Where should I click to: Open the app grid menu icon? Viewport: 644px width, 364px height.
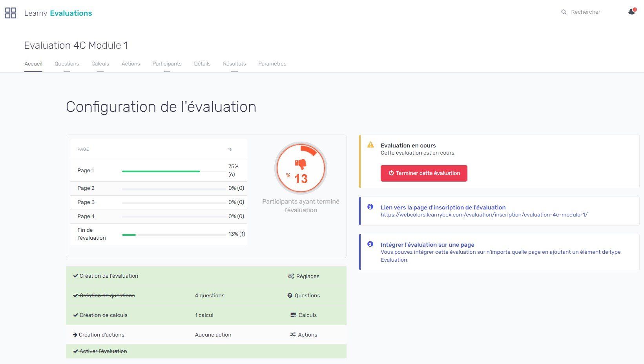click(11, 13)
